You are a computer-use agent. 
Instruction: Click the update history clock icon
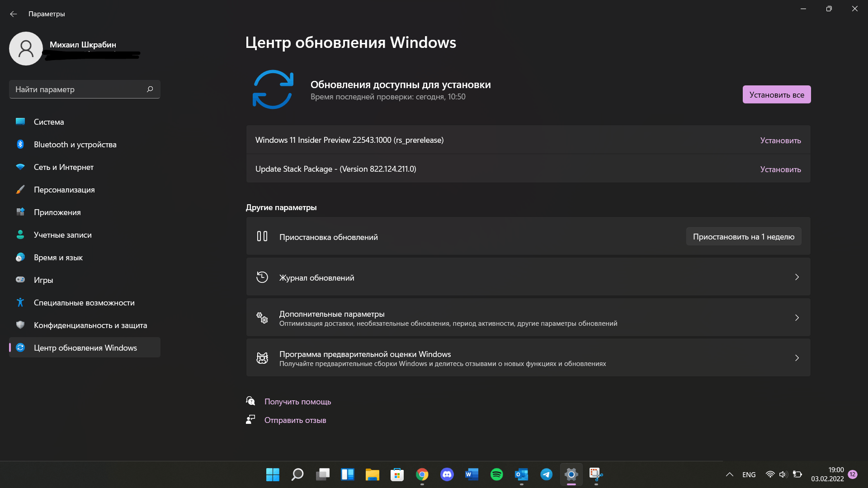262,277
